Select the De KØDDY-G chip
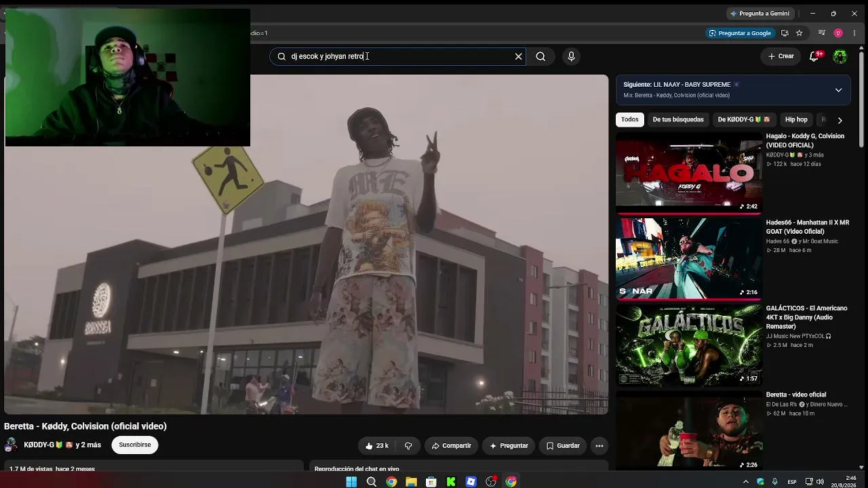 tap(744, 119)
